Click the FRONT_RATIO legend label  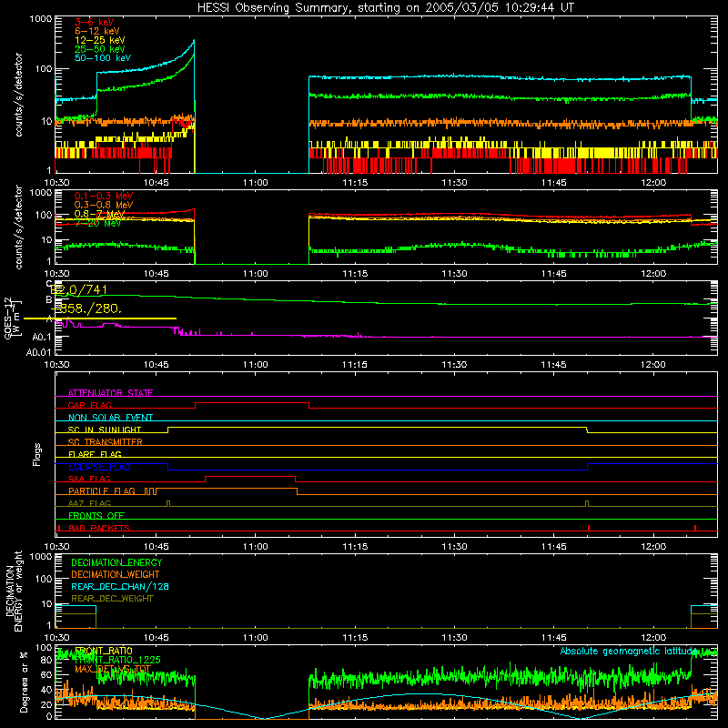(104, 651)
